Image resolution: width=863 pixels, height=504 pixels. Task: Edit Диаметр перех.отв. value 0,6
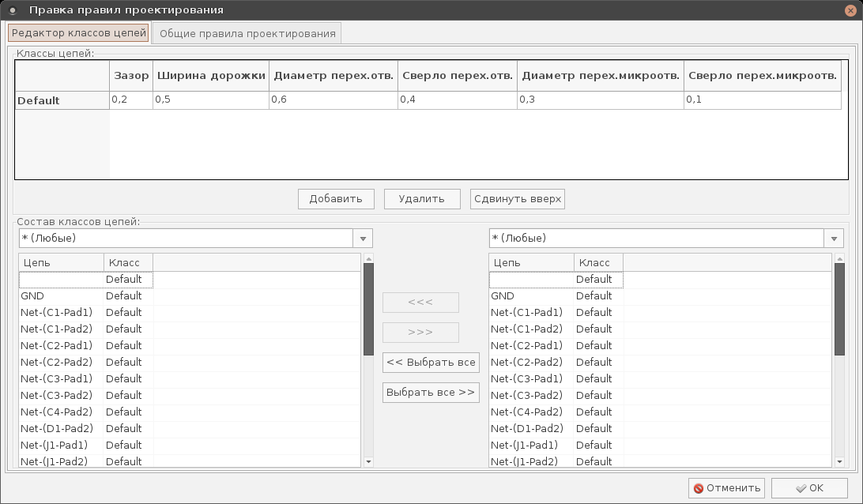click(x=334, y=100)
